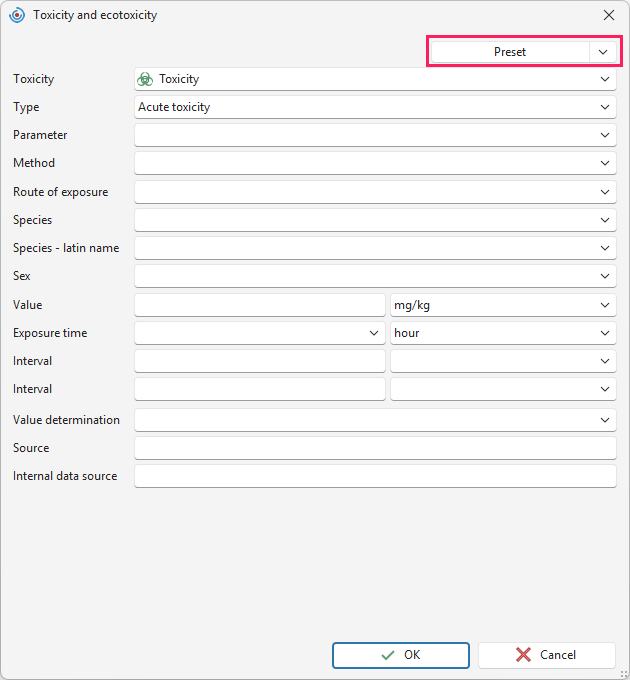
Task: Open the first Interval unit dropdown
Action: (x=503, y=361)
